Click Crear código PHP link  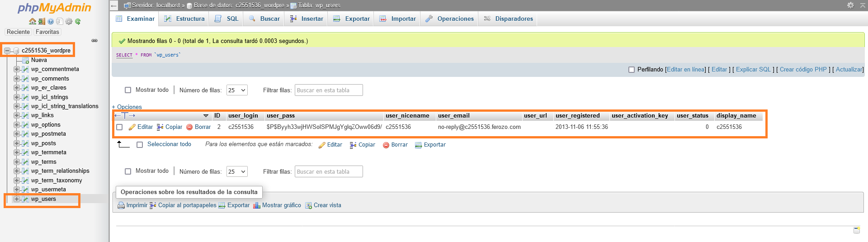(x=803, y=70)
